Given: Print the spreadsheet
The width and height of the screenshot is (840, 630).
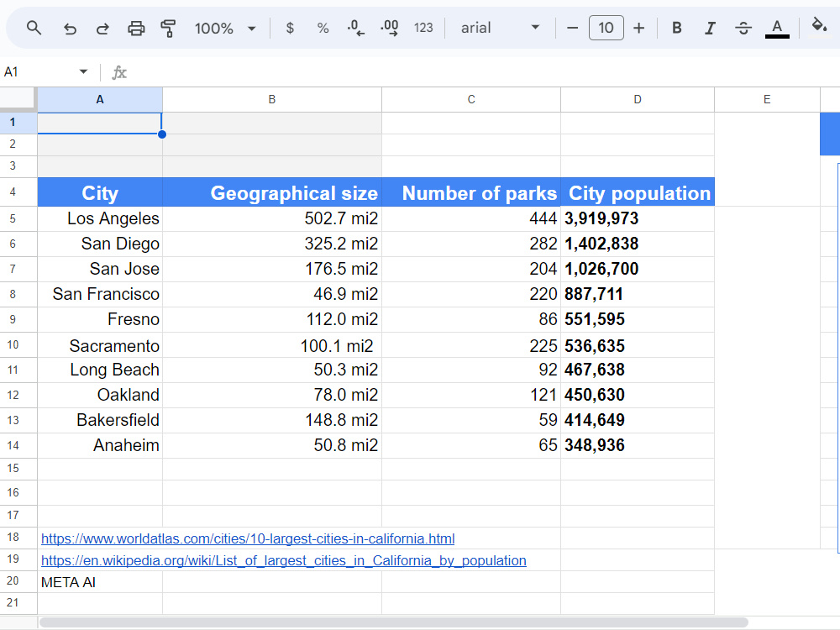Looking at the screenshot, I should (136, 29).
